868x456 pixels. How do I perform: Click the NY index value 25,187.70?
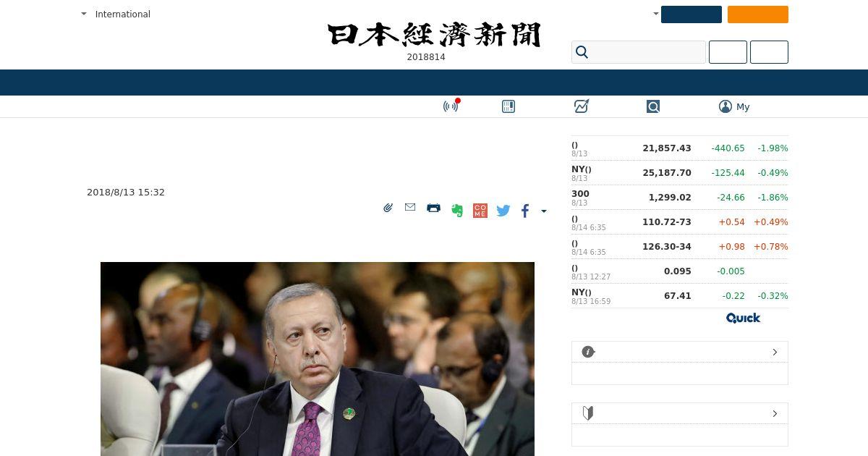point(667,173)
